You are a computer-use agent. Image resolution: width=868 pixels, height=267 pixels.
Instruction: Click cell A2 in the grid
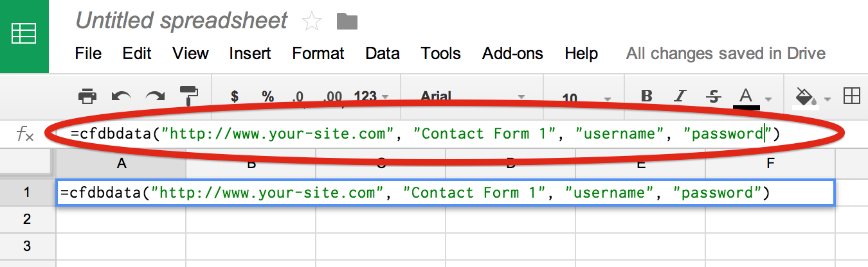pos(121,220)
